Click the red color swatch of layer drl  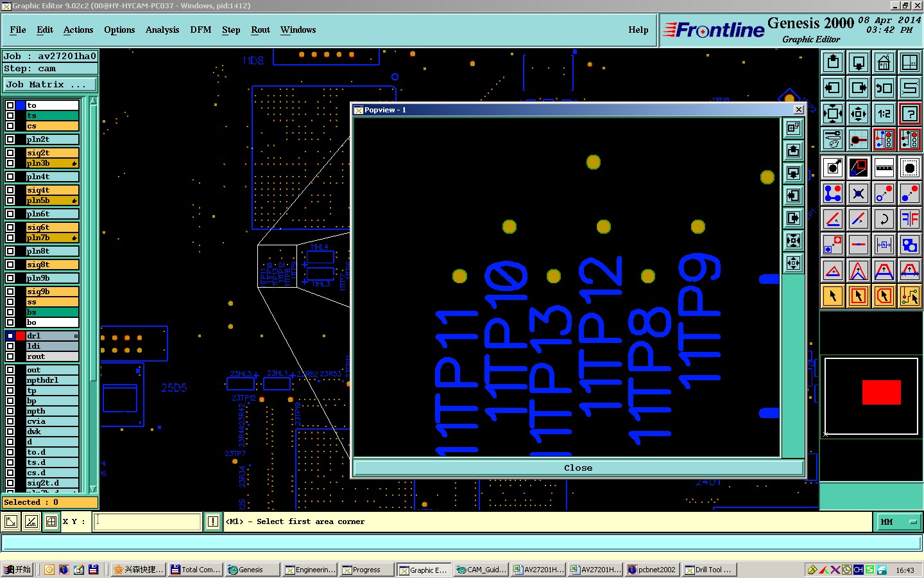(21, 336)
